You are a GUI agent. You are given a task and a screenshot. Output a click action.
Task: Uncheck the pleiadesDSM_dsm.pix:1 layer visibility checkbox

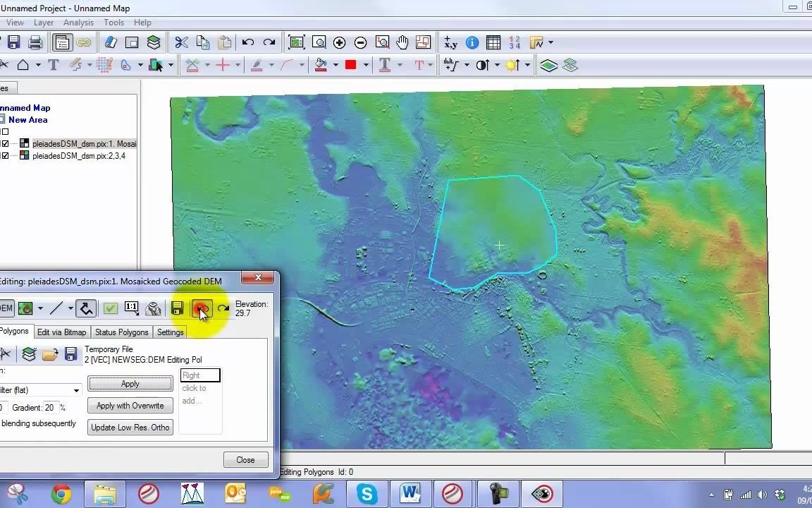(6, 144)
